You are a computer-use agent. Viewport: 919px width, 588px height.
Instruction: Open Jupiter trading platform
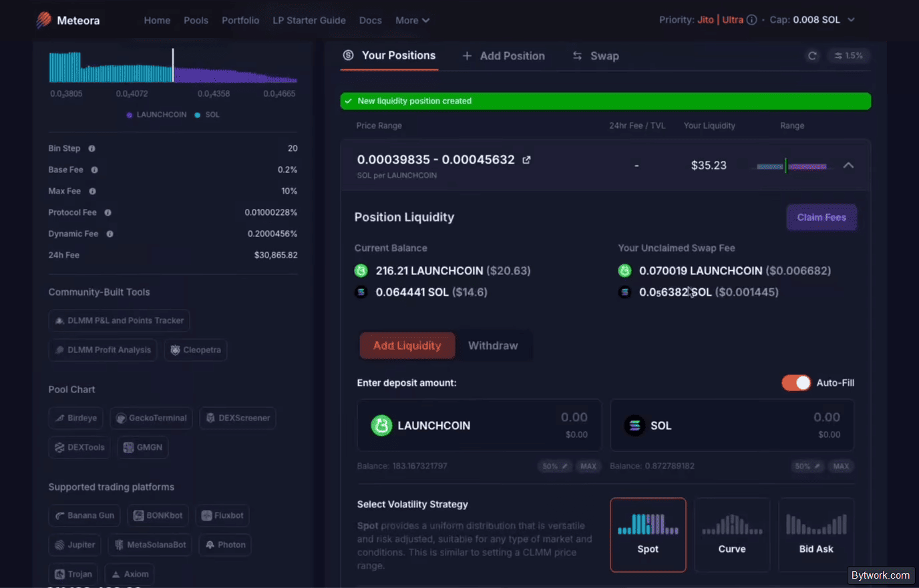pyautogui.click(x=75, y=545)
